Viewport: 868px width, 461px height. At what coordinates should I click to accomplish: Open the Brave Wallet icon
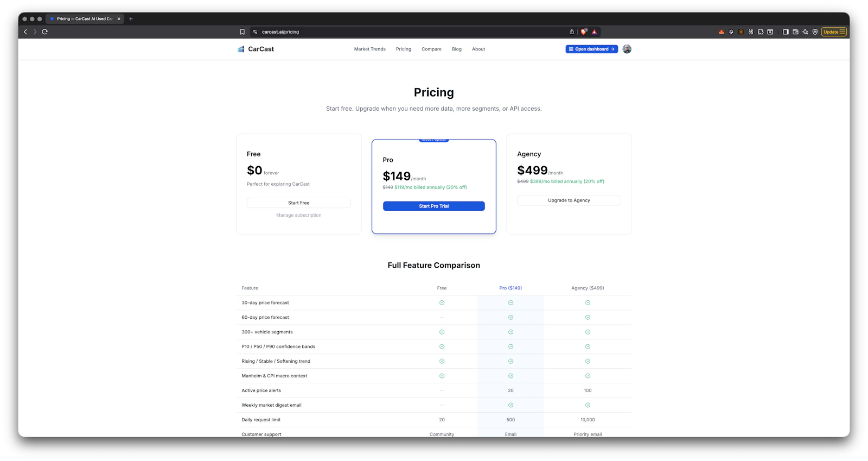[x=795, y=32]
